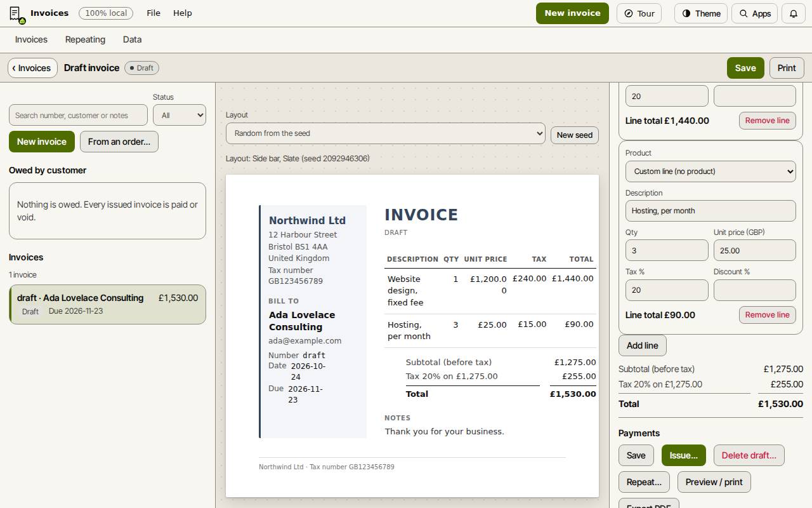Click the green New invoice header button

[x=572, y=13]
